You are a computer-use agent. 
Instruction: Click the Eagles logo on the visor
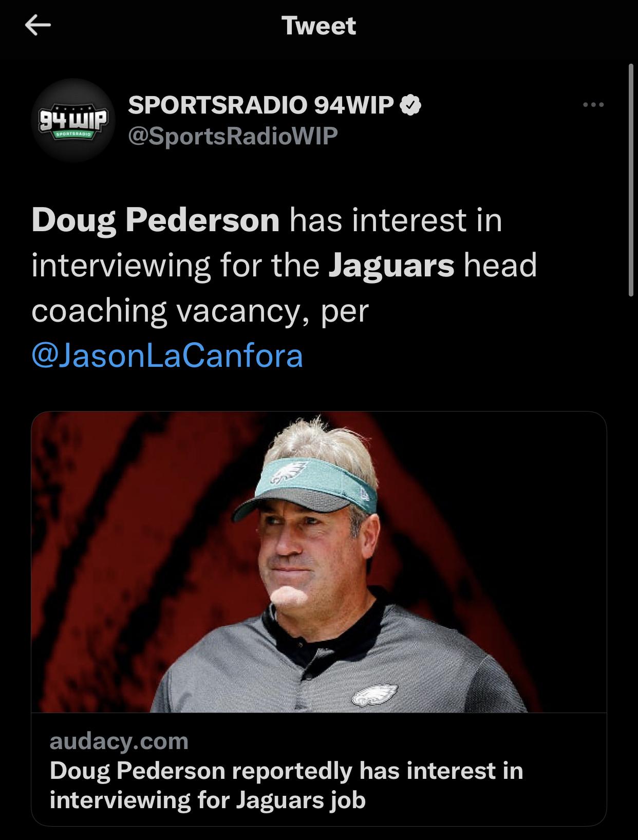(x=289, y=472)
